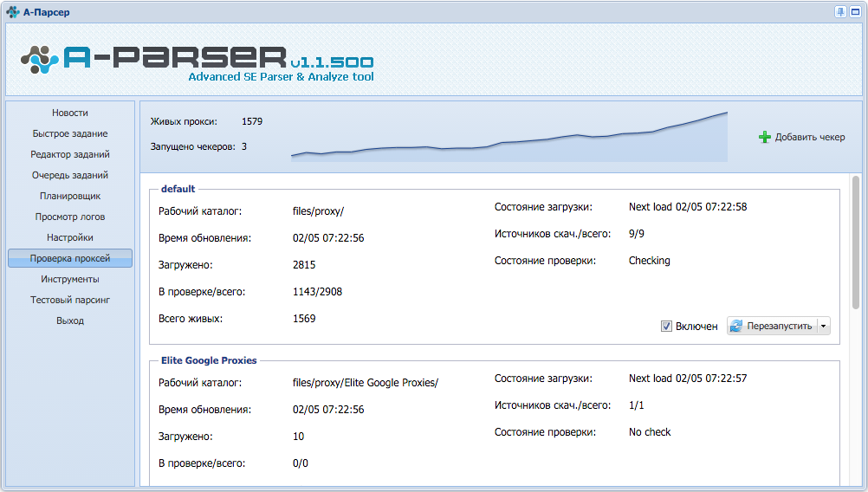Click Выход to log out
Viewport: 868px width, 492px height.
click(x=70, y=320)
